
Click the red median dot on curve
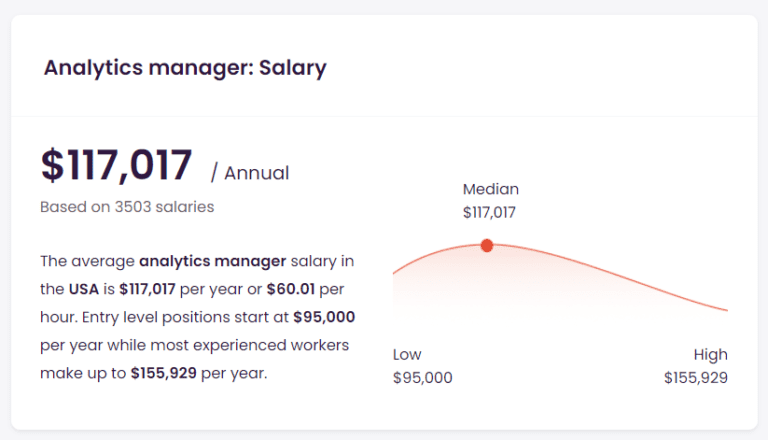click(x=487, y=245)
